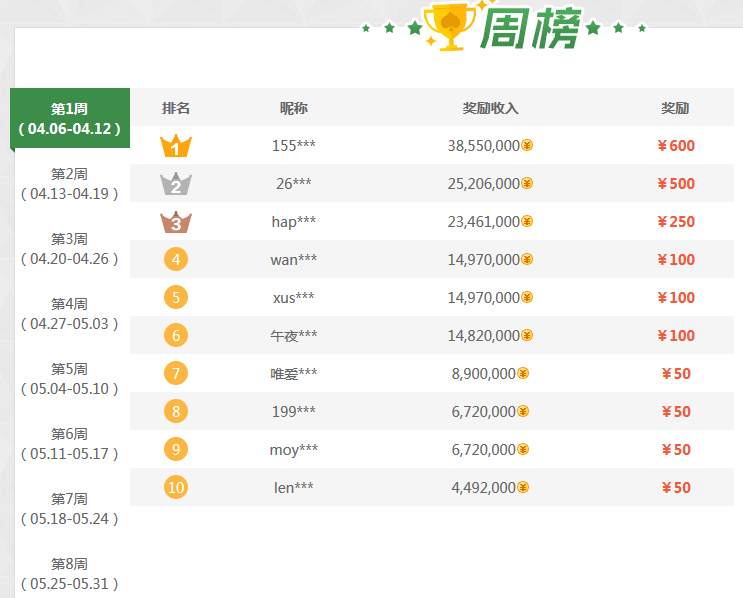Click the ¥600 reward value
Image resolution: width=743 pixels, height=598 pixels.
[x=676, y=145]
